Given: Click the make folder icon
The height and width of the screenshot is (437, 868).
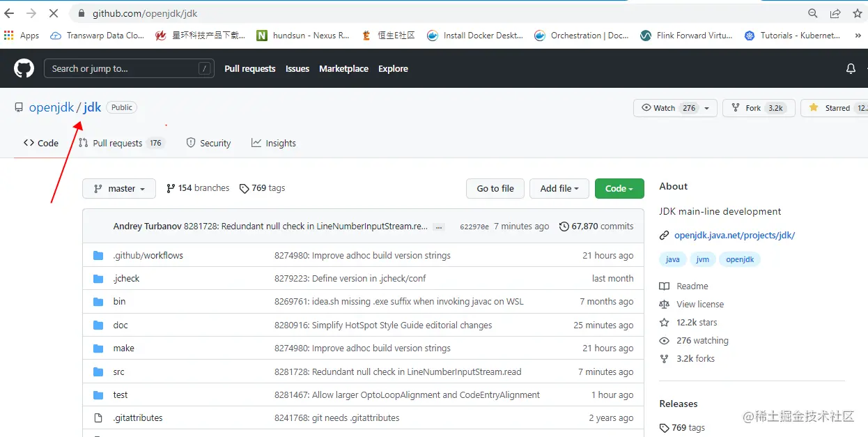Looking at the screenshot, I should [98, 348].
